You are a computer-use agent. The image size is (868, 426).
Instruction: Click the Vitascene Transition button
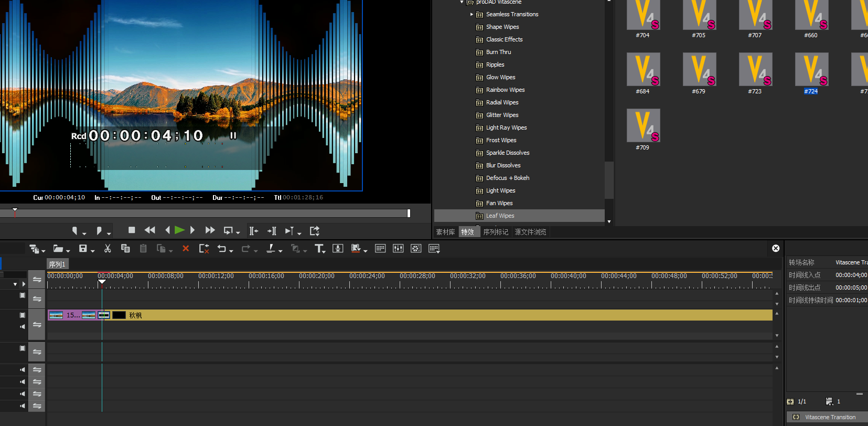tap(827, 417)
